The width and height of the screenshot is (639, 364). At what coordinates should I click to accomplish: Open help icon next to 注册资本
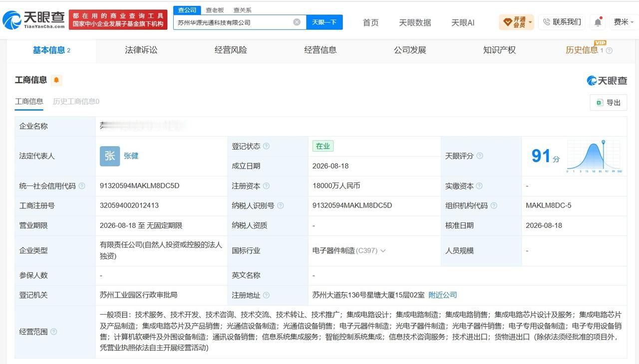click(266, 186)
